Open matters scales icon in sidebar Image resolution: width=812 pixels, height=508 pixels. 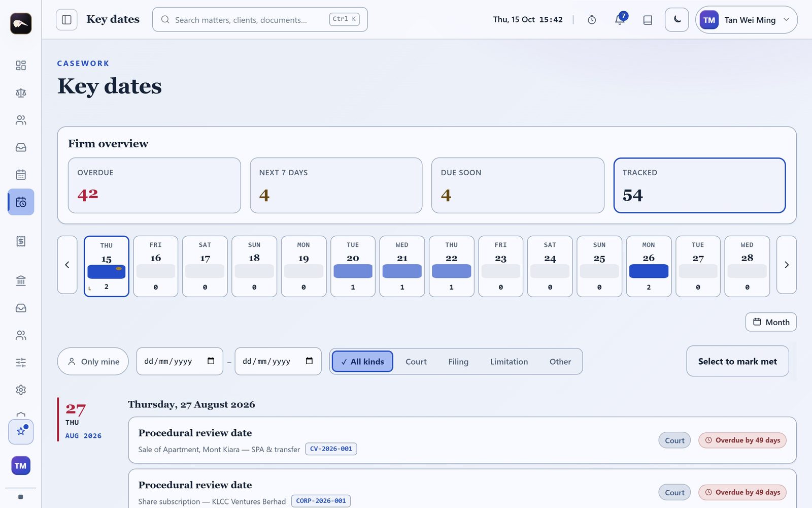pos(21,93)
